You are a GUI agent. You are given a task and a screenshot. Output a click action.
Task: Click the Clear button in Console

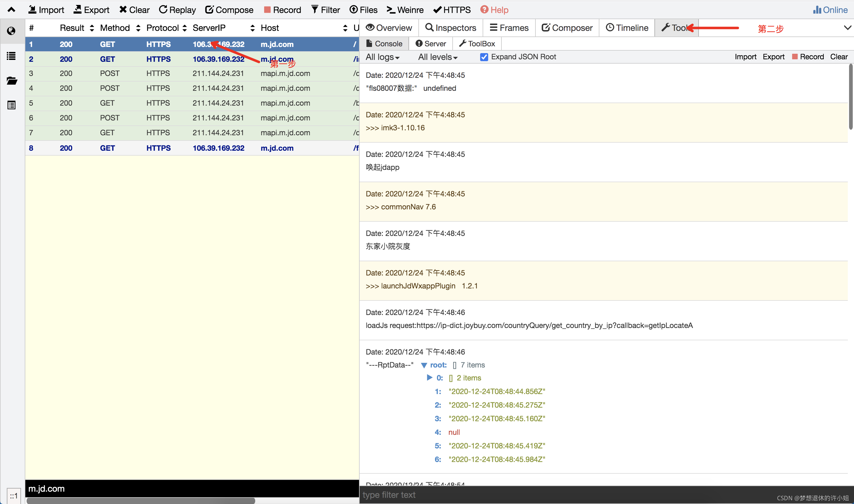point(839,57)
